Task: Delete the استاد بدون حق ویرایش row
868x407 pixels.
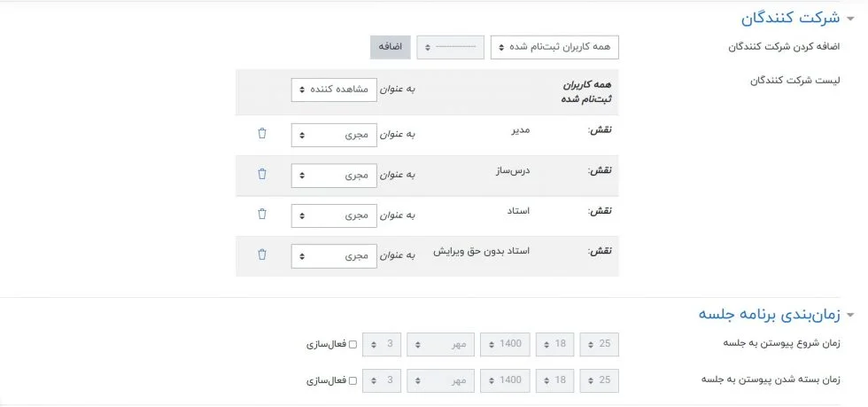Action: (x=261, y=254)
